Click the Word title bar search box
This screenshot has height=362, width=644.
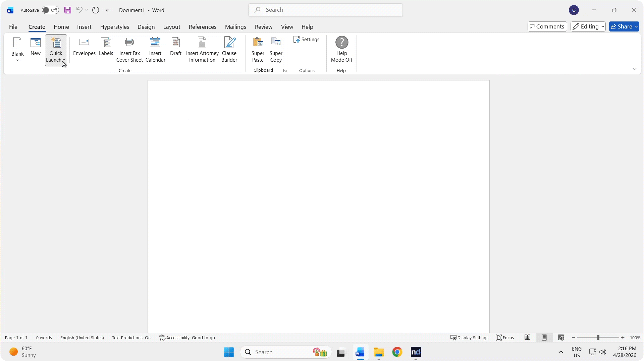coord(326,10)
